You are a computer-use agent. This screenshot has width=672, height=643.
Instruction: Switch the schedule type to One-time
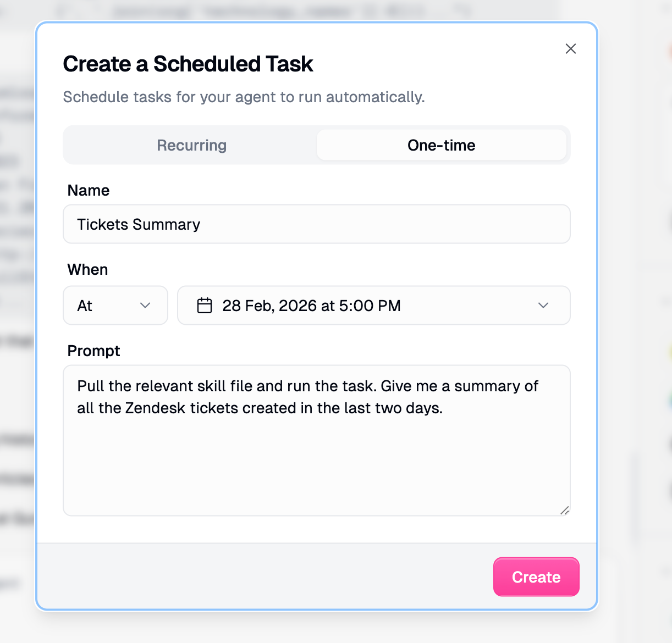tap(441, 145)
